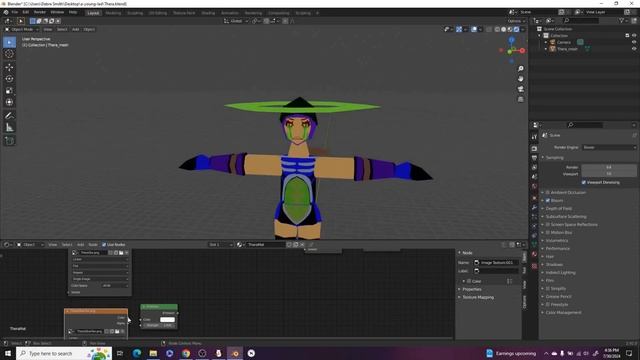
Task: Expand the Subsurface Scattering panel
Action: pyautogui.click(x=566, y=216)
